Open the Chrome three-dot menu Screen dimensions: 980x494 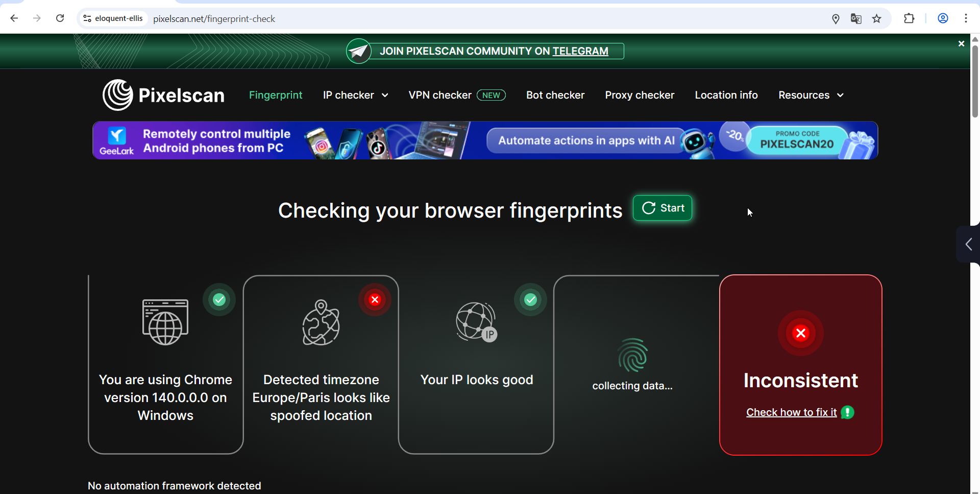pos(966,19)
